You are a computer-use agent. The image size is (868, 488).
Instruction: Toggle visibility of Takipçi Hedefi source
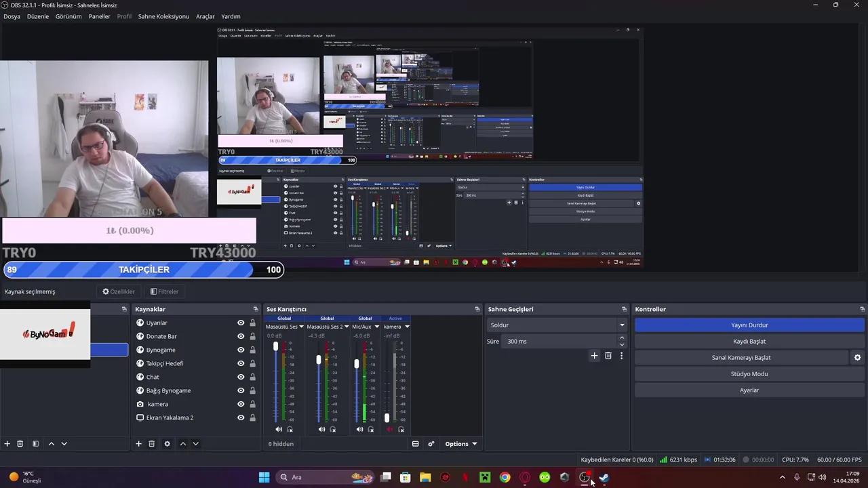coord(241,363)
